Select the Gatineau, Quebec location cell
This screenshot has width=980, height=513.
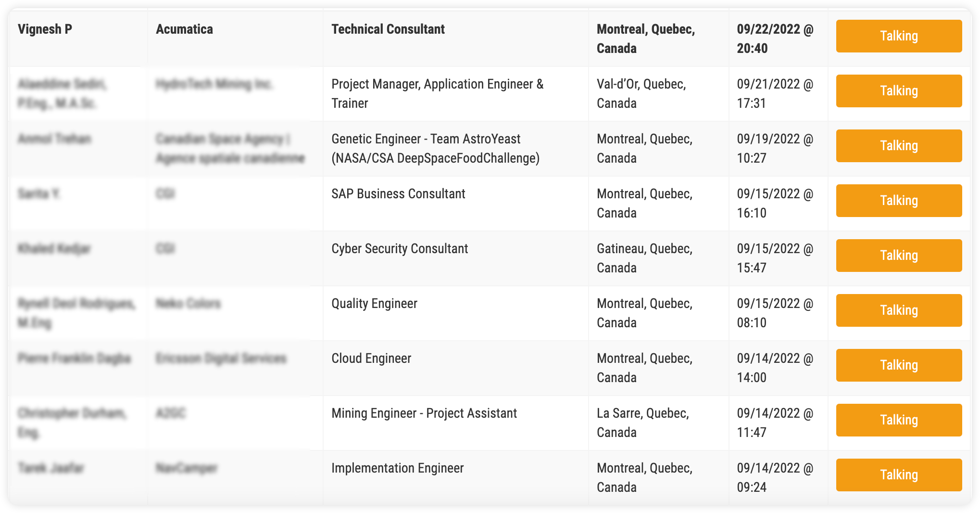[x=644, y=258]
